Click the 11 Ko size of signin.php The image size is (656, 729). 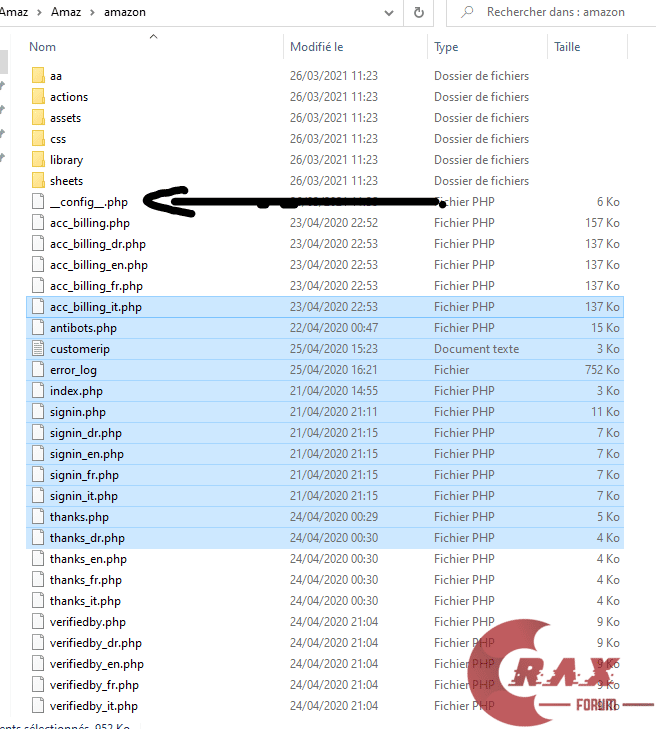pos(605,411)
